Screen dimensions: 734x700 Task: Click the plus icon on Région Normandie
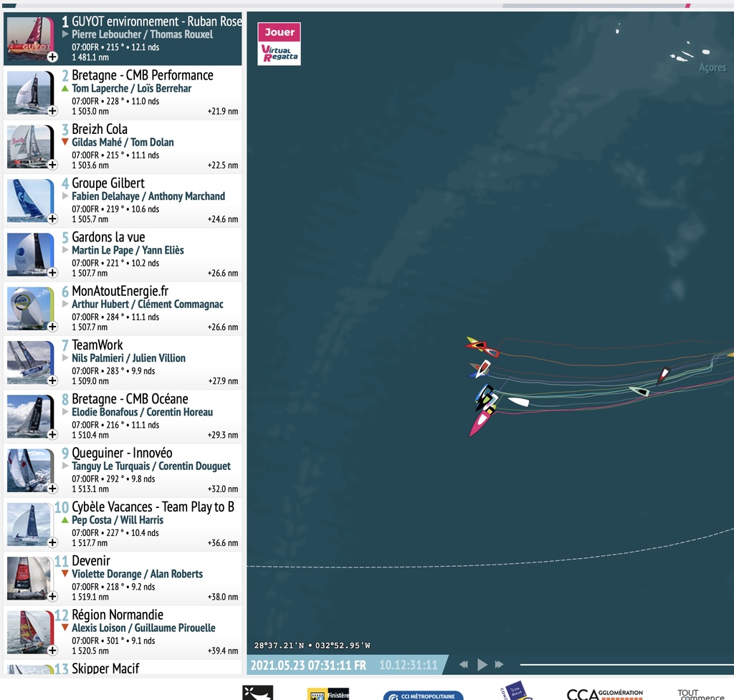point(52,651)
